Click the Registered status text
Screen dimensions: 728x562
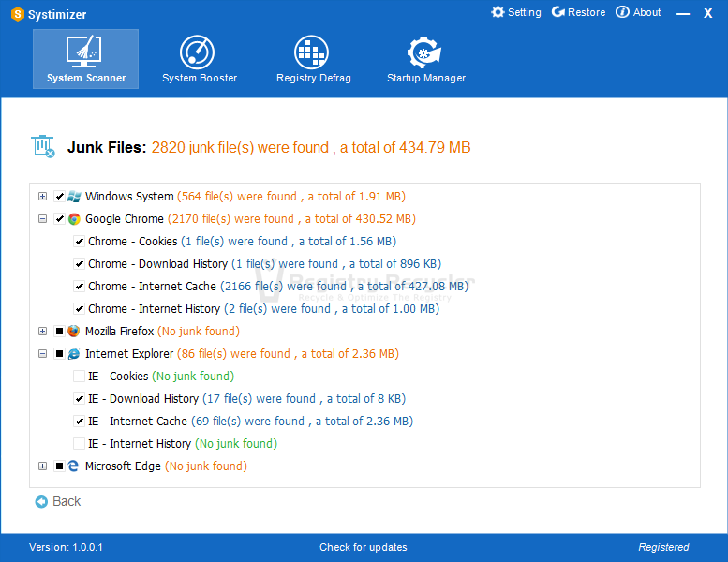pos(663,547)
